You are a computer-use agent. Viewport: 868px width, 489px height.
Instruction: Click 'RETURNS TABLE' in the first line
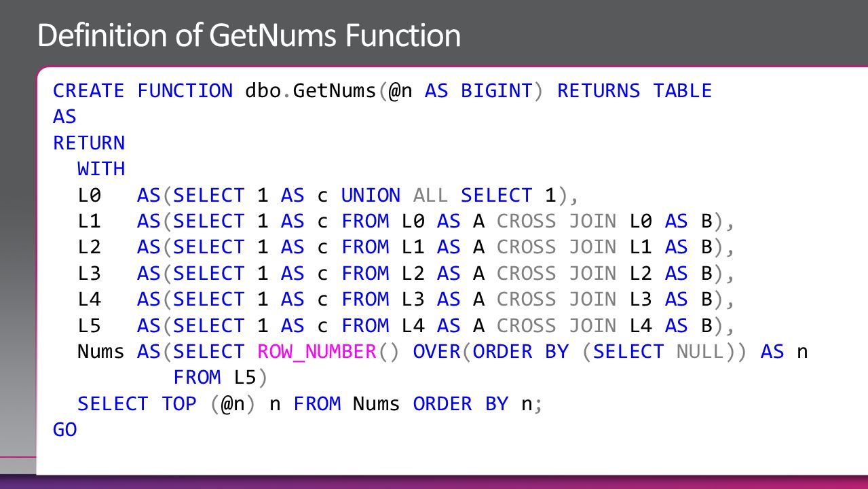(635, 91)
